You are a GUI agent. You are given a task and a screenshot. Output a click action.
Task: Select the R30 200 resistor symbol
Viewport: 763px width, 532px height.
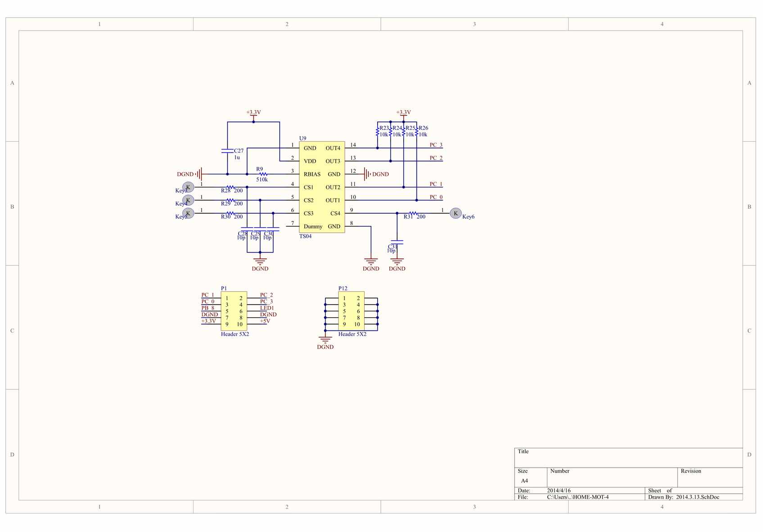click(x=230, y=213)
